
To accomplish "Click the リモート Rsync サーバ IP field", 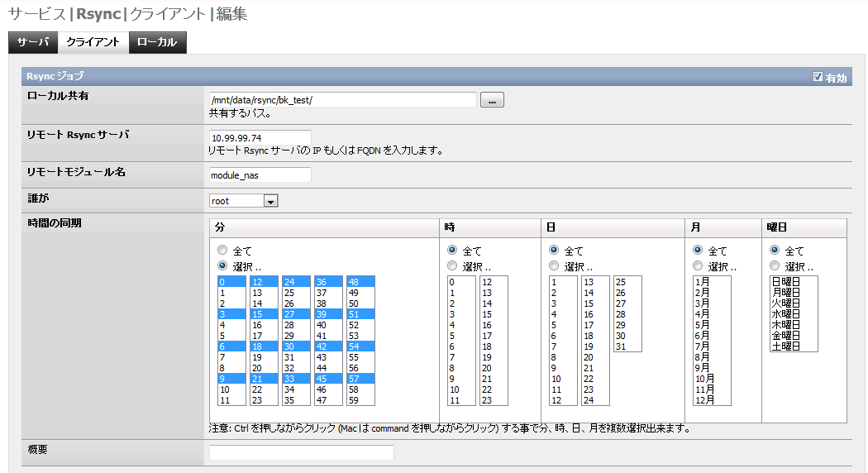I will click(260, 137).
